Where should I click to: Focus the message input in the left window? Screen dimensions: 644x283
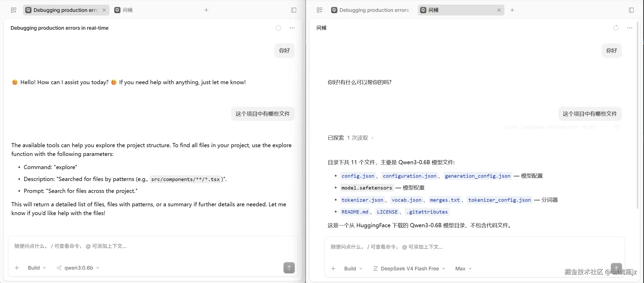(x=153, y=246)
